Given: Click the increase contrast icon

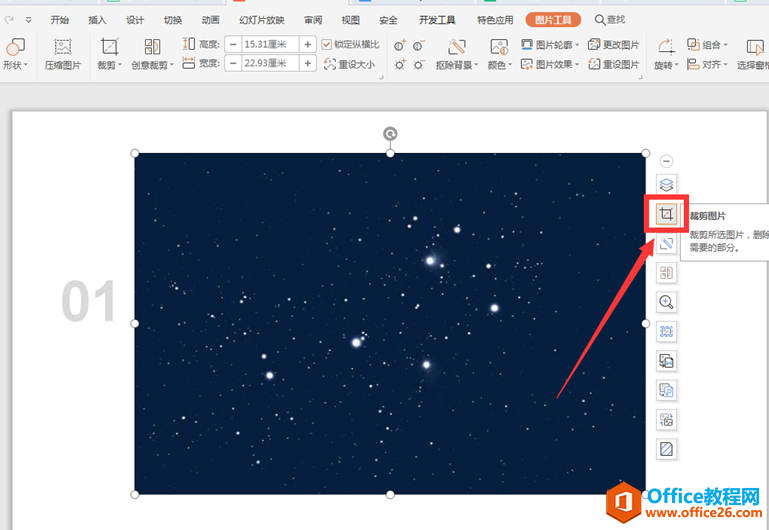Looking at the screenshot, I should [x=400, y=46].
